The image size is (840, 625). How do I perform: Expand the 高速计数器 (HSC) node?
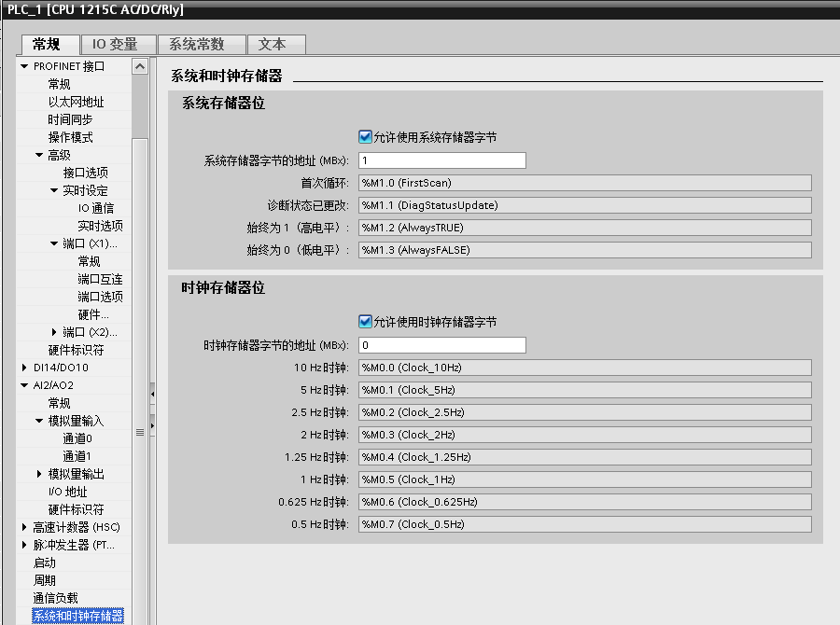(24, 527)
